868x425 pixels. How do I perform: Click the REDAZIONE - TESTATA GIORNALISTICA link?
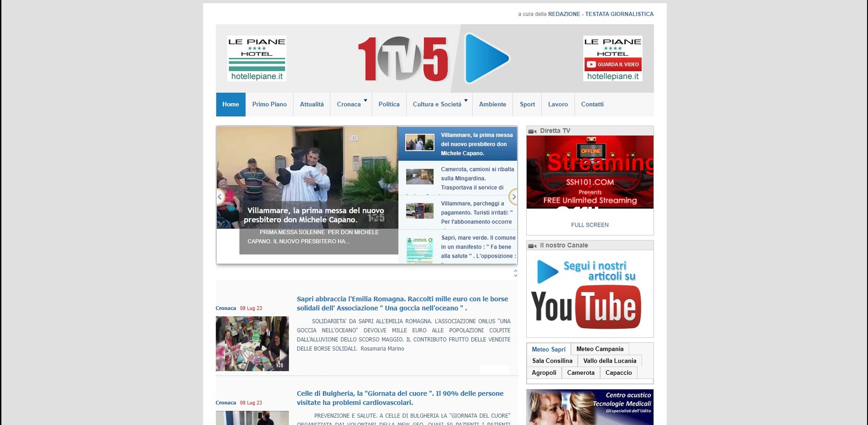coord(601,14)
